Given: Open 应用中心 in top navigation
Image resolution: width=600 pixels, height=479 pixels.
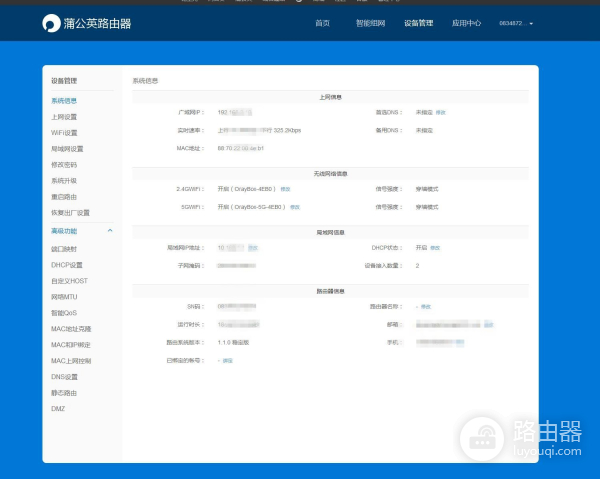Looking at the screenshot, I should coord(466,23).
